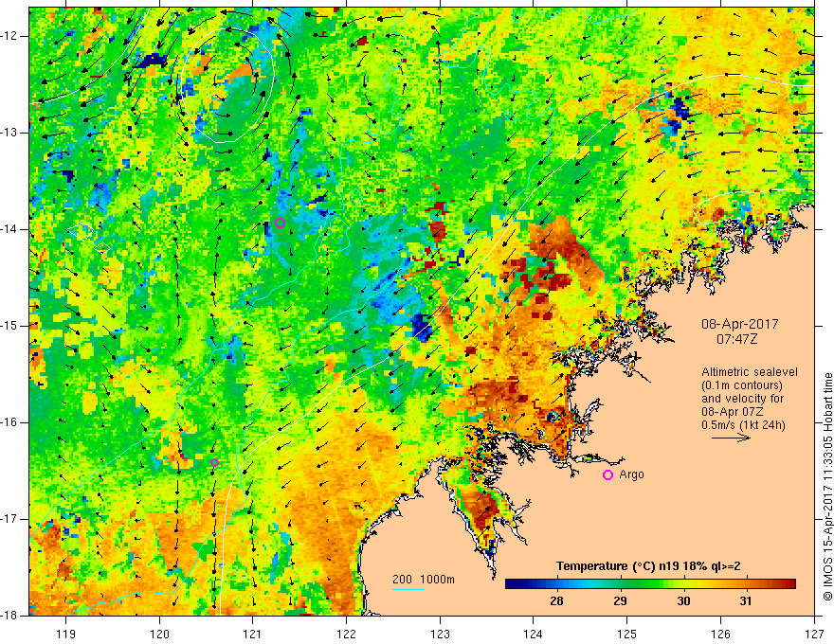Click latitude axis label -14

pos(9,229)
